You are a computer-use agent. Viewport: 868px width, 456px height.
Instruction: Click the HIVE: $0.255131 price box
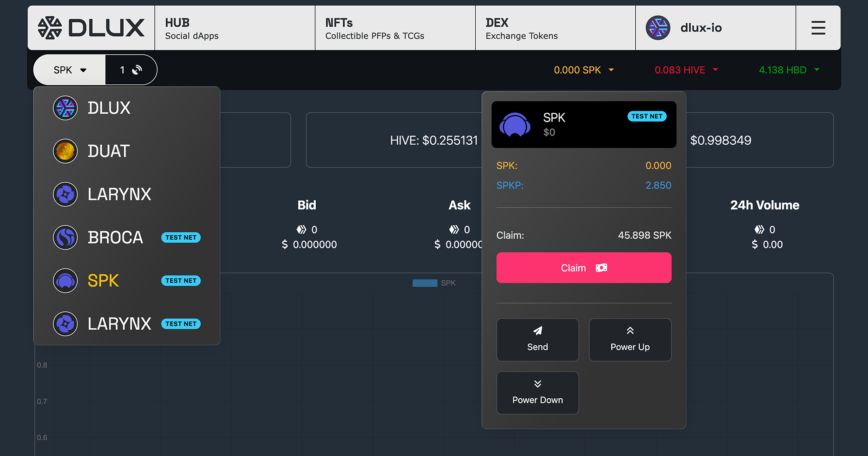434,140
